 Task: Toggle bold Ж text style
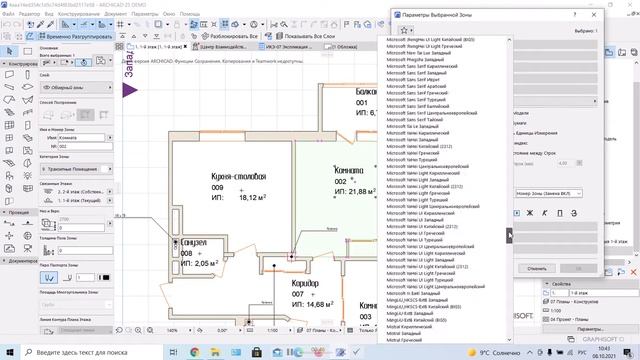pyautogui.click(x=530, y=213)
